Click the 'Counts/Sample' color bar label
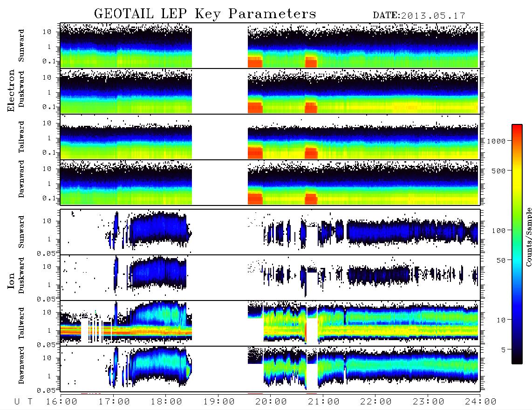Screen dimensions: 532x410 coord(528,237)
